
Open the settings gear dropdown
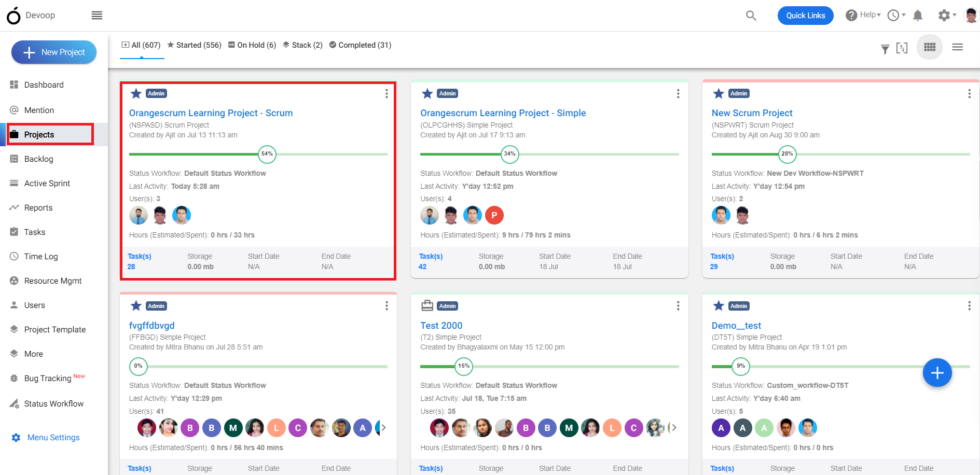point(947,16)
